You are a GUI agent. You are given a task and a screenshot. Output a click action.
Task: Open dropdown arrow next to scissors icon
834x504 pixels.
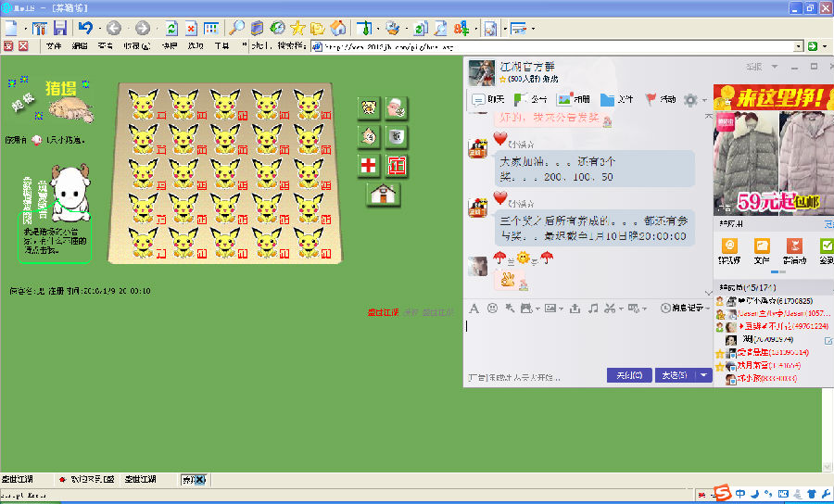coord(621,309)
